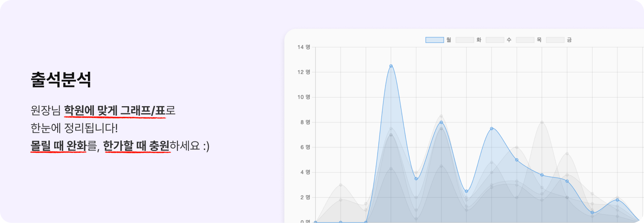Click the gray data point at 3명 on left hump
This screenshot has height=223, width=644.
tap(341, 185)
